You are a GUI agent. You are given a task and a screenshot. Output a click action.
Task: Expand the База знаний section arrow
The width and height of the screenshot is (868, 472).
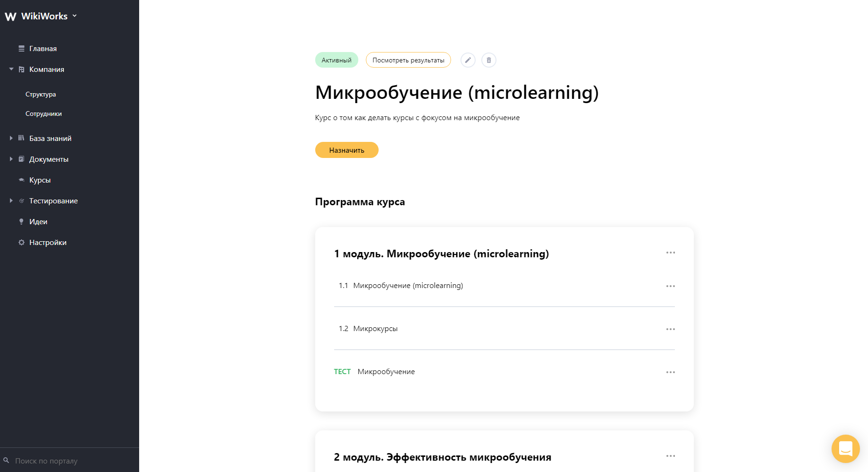pyautogui.click(x=11, y=138)
